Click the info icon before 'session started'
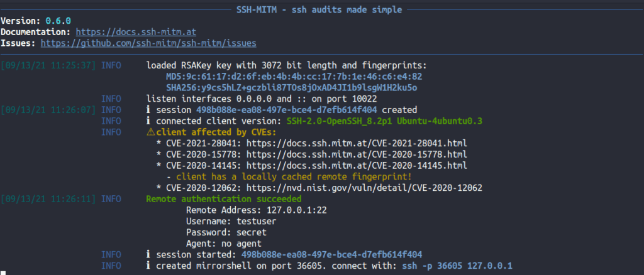The width and height of the screenshot is (644, 275). (x=148, y=255)
